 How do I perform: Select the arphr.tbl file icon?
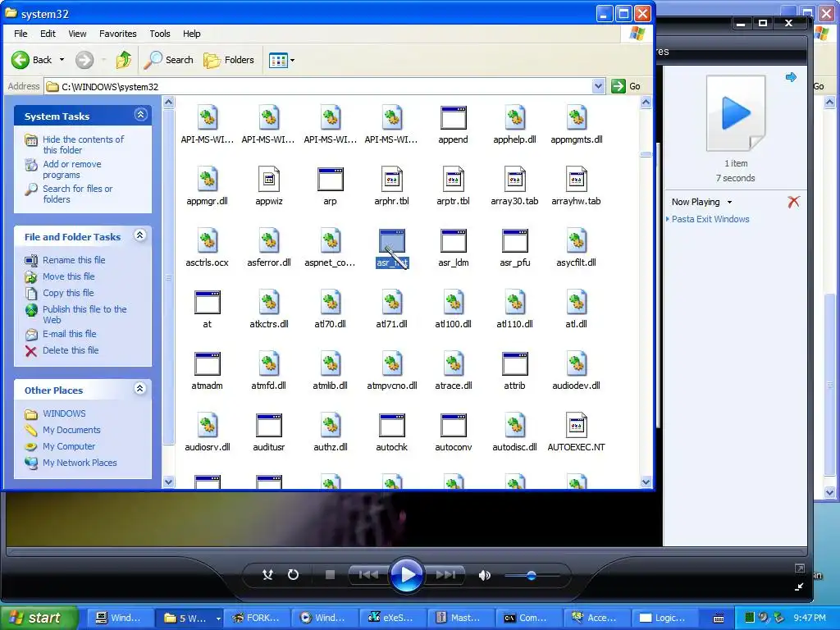(x=391, y=180)
